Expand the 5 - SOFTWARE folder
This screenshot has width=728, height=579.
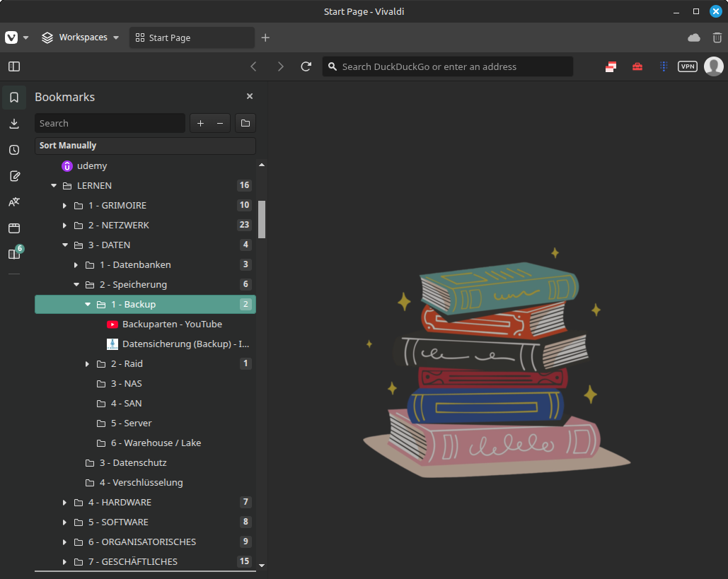click(x=64, y=522)
